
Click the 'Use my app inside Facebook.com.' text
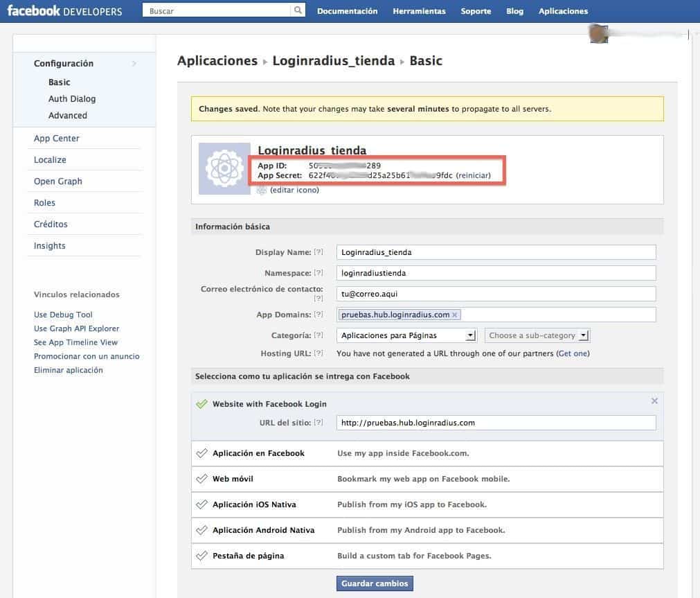(403, 453)
